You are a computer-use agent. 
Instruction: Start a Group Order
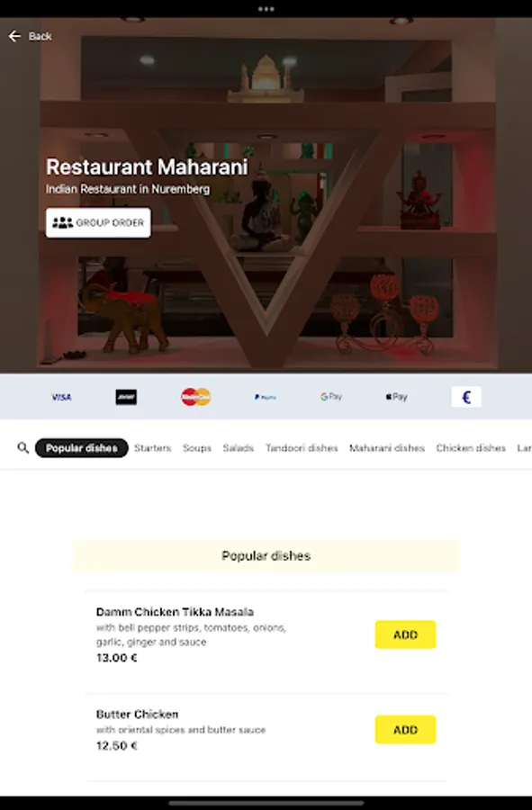tap(98, 222)
